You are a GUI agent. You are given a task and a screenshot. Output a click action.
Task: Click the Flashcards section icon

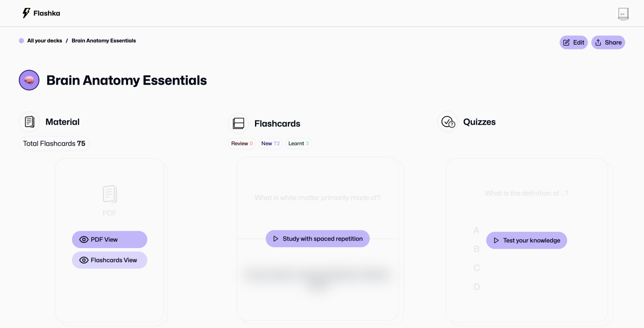coord(238,123)
